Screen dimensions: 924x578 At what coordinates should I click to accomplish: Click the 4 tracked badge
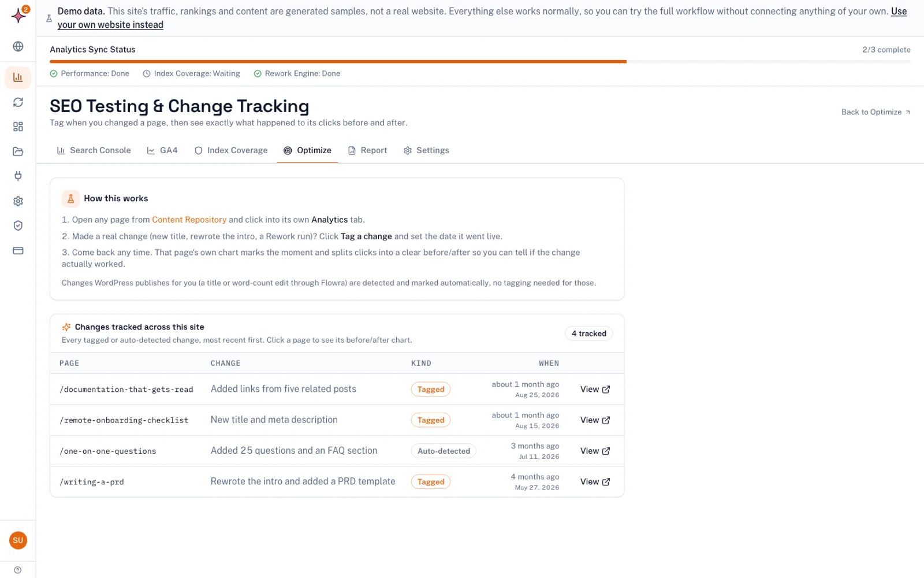pos(588,334)
